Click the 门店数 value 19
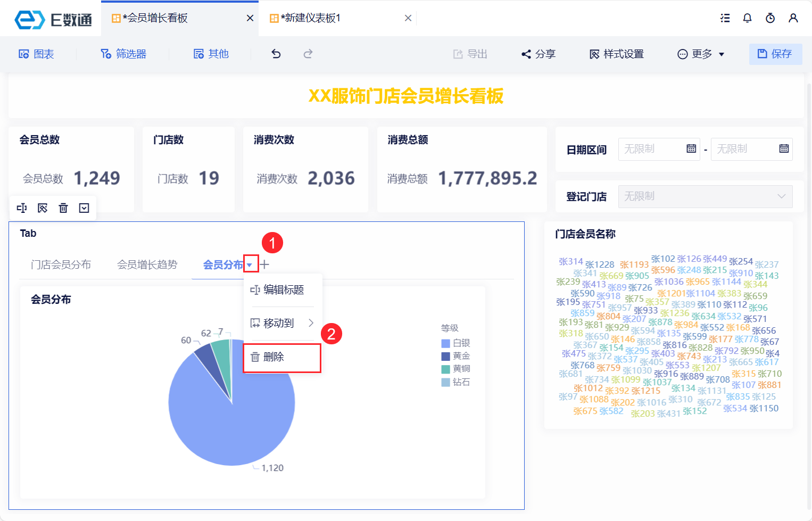812x521 pixels. click(x=209, y=178)
